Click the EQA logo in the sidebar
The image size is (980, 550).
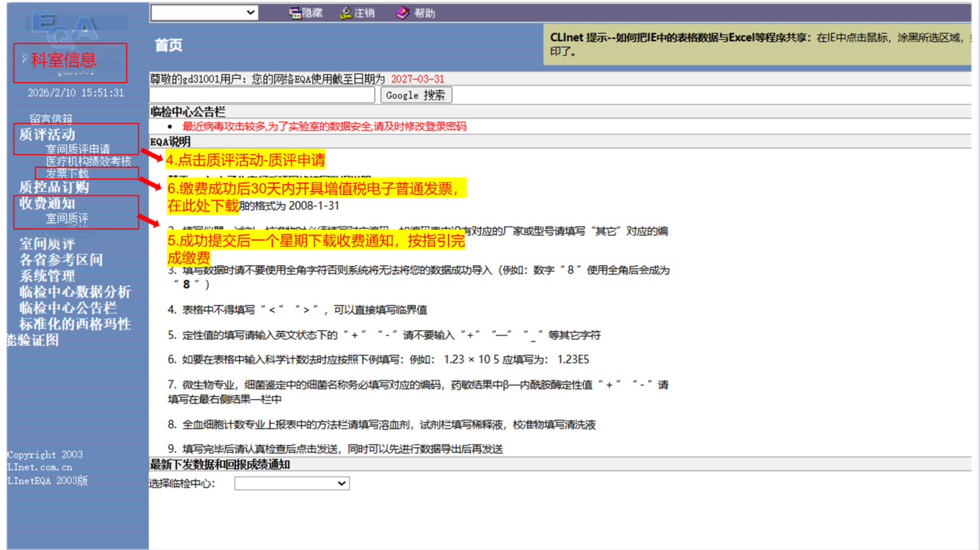pyautogui.click(x=65, y=28)
